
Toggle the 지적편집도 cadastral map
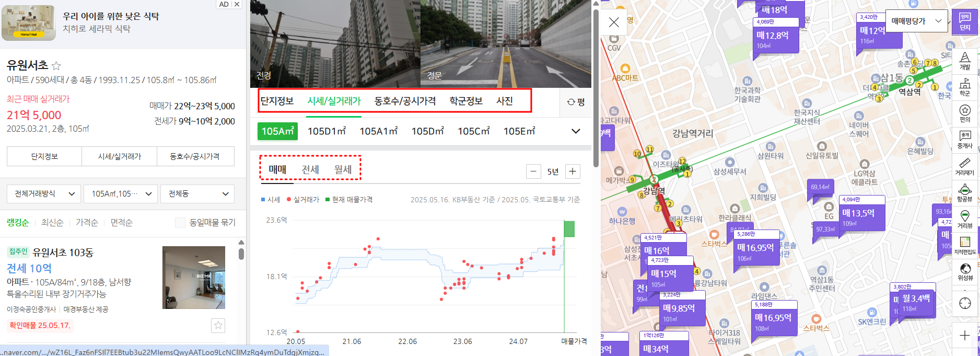coord(965,246)
